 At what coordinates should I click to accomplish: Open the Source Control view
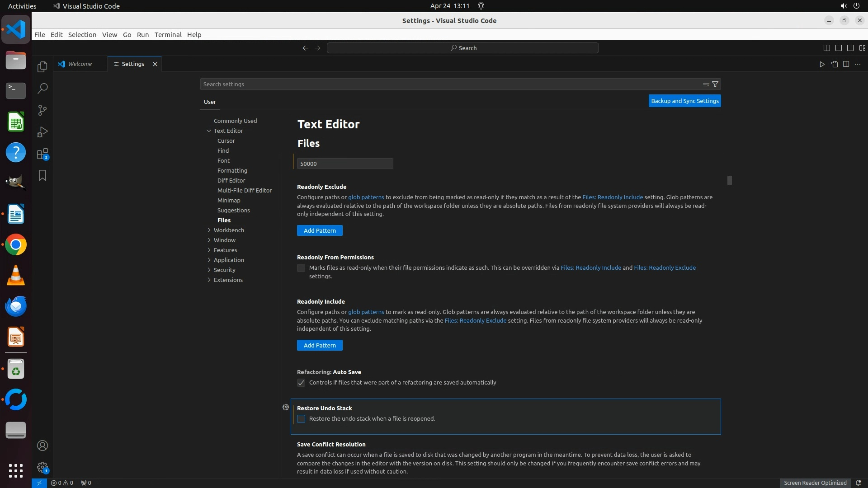(x=42, y=110)
